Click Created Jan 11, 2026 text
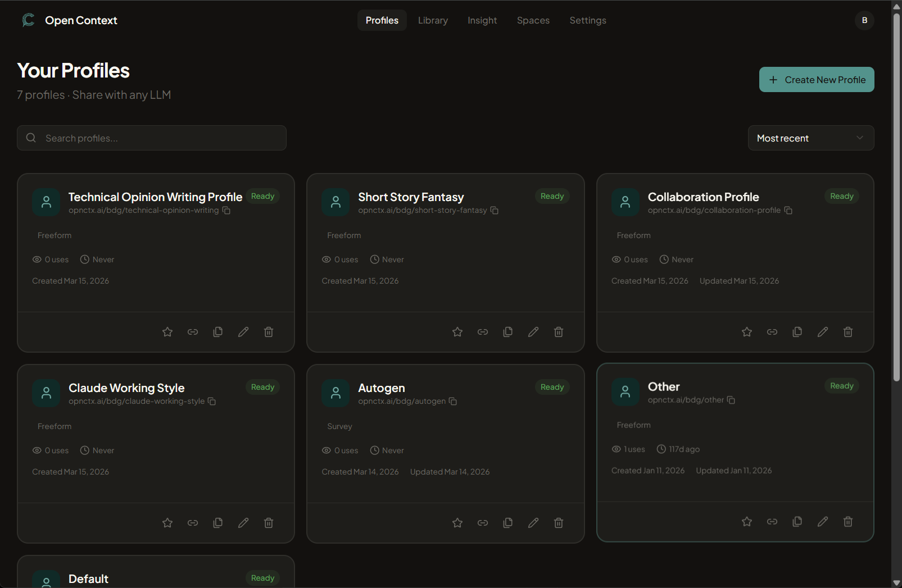 648,471
